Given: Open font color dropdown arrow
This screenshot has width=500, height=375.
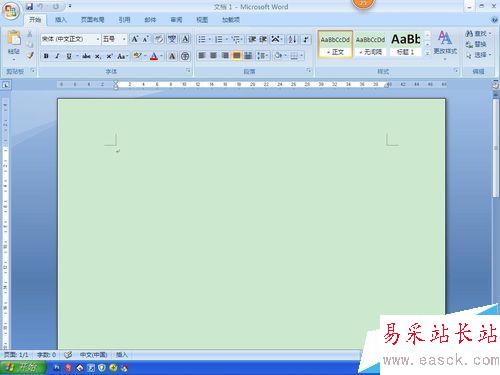Looking at the screenshot, I should pos(162,56).
